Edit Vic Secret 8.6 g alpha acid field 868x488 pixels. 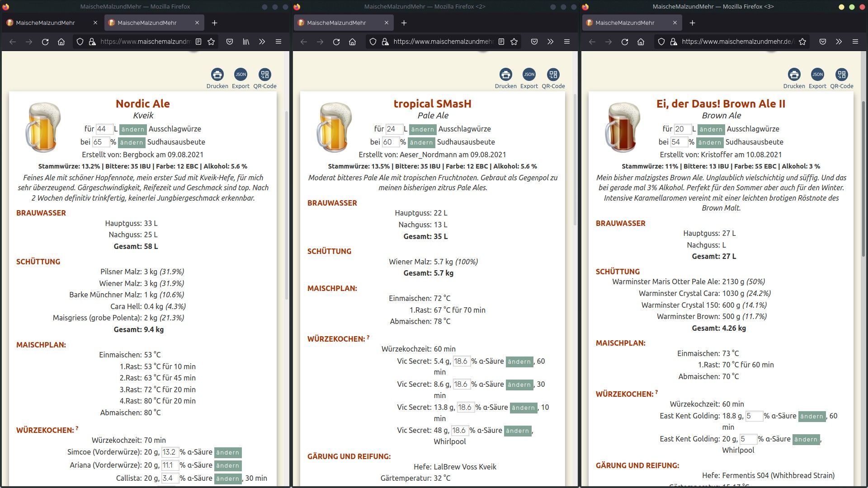[x=462, y=384]
